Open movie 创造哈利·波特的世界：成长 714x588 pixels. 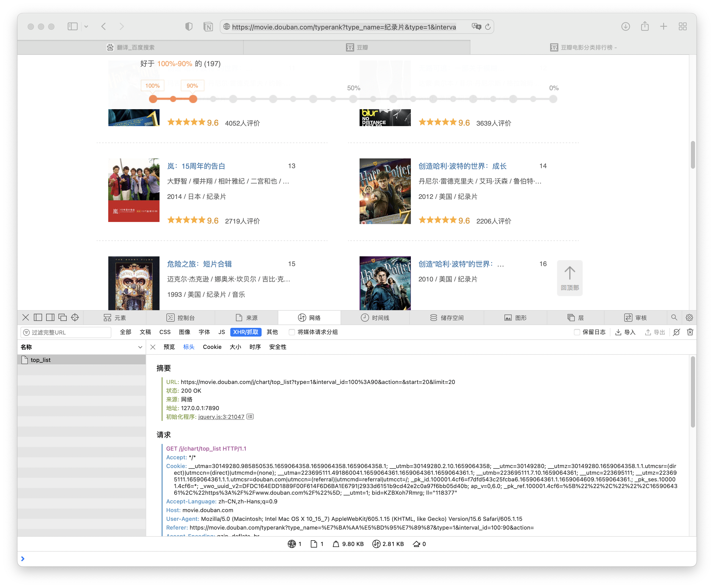point(462,166)
